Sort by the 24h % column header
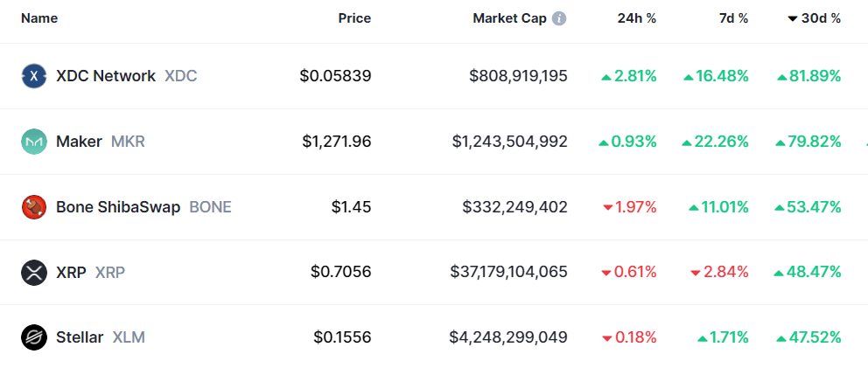The height and width of the screenshot is (368, 868). (637, 18)
